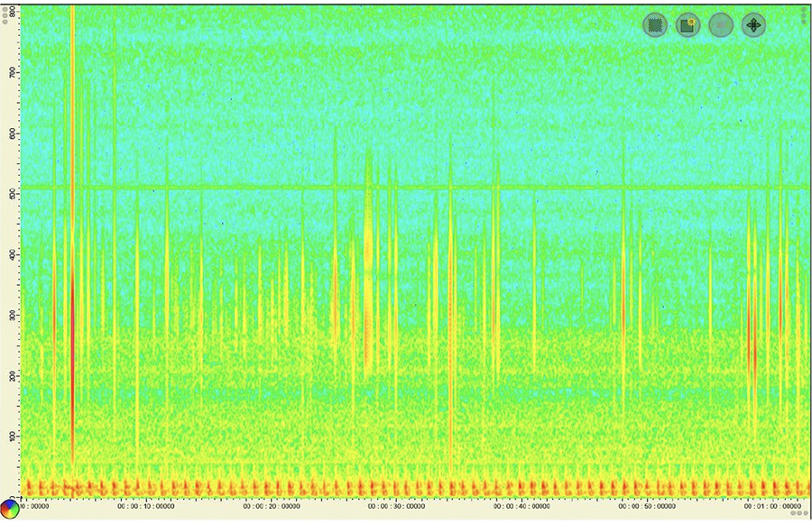Click the 300 label on frequency axis
The width and height of the screenshot is (812, 524).
(14, 316)
